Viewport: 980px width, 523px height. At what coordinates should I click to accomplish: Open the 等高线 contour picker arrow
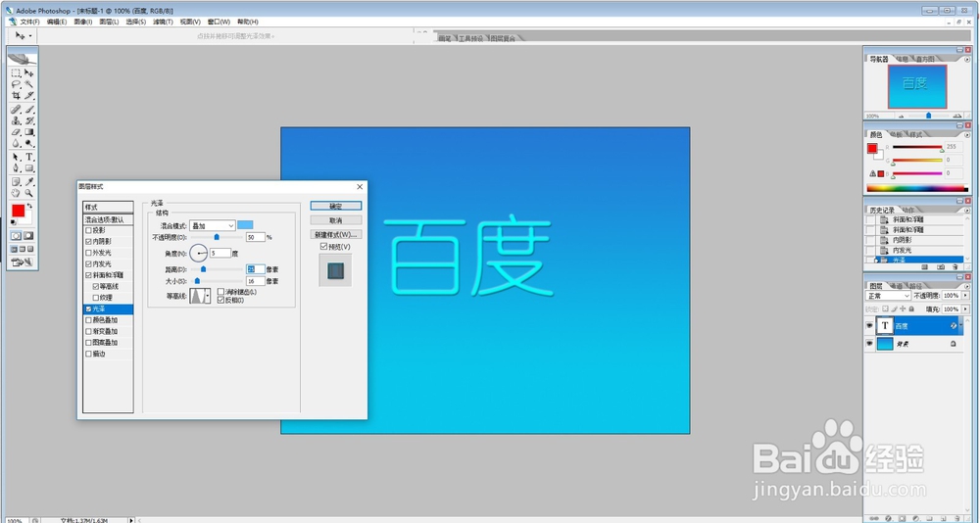point(208,296)
